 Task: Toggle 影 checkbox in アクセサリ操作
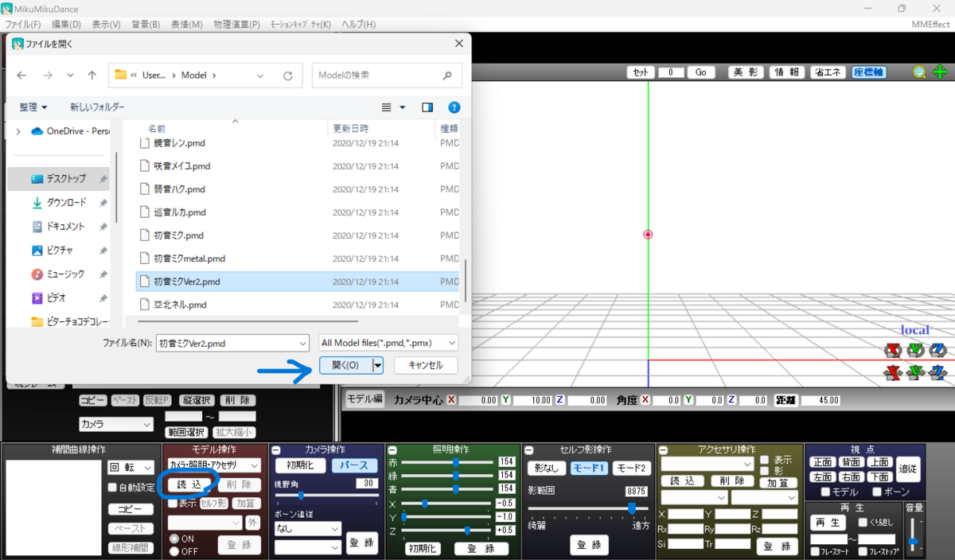pos(764,471)
